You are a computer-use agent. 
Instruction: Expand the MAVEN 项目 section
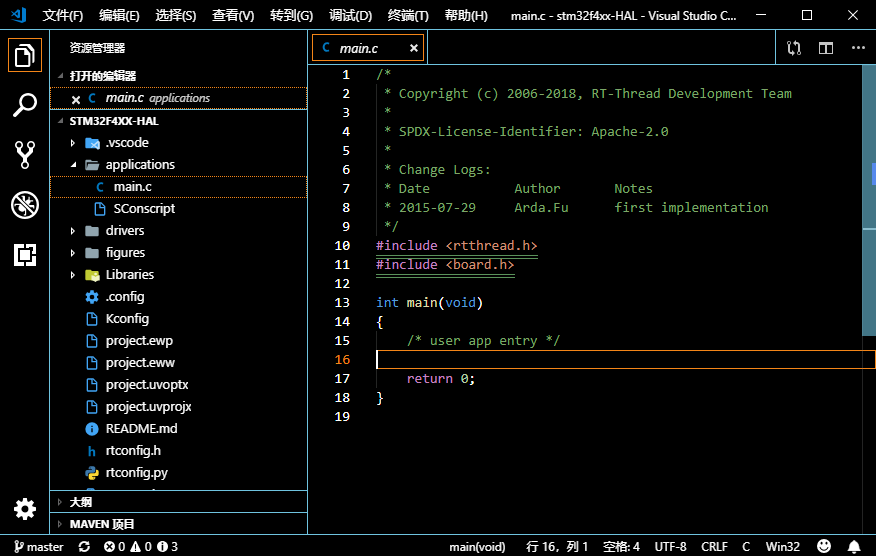pos(179,524)
